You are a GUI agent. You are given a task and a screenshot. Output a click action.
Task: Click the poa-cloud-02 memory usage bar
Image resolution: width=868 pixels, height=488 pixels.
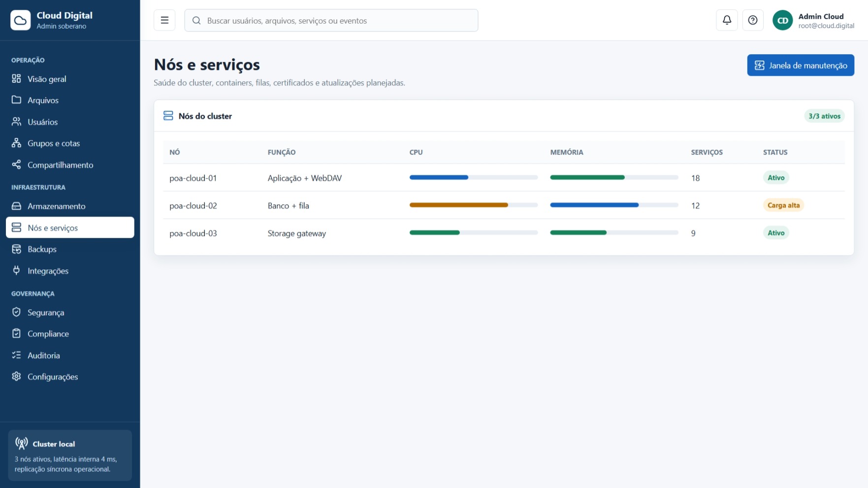tap(614, 205)
